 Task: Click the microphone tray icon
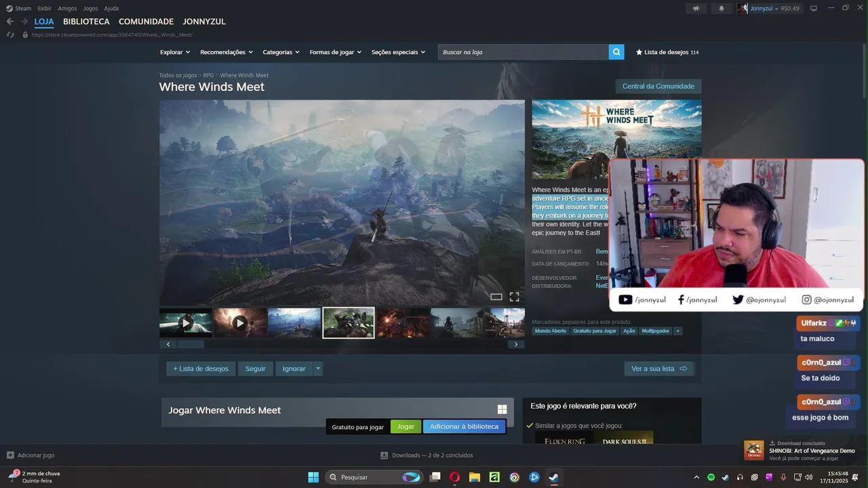click(783, 477)
